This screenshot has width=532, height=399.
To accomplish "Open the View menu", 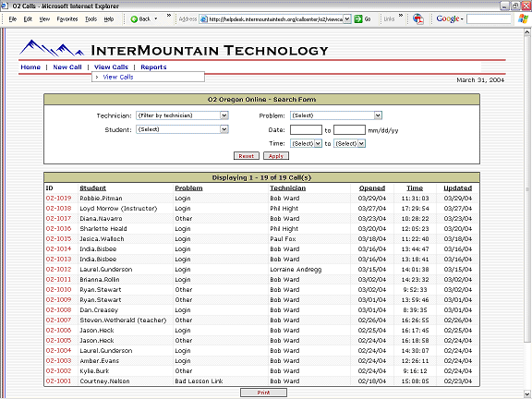I will [44, 19].
